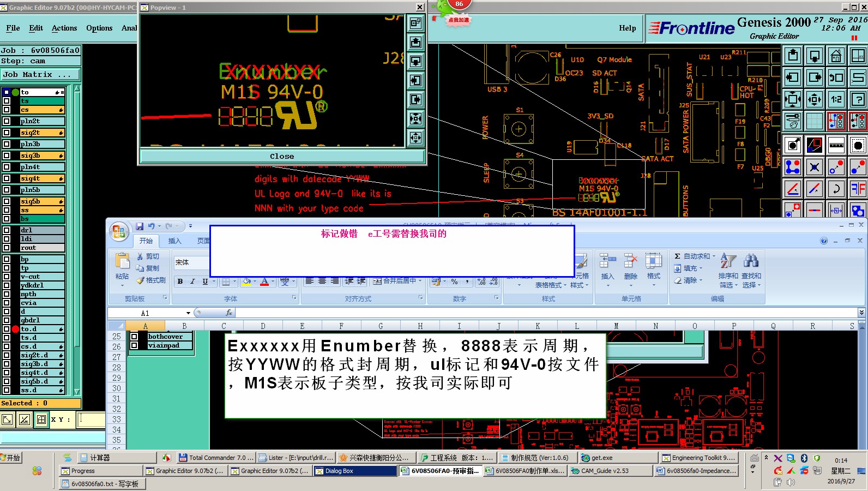Click the mirror F flip icon
The height and width of the screenshot is (491, 868).
(x=858, y=189)
